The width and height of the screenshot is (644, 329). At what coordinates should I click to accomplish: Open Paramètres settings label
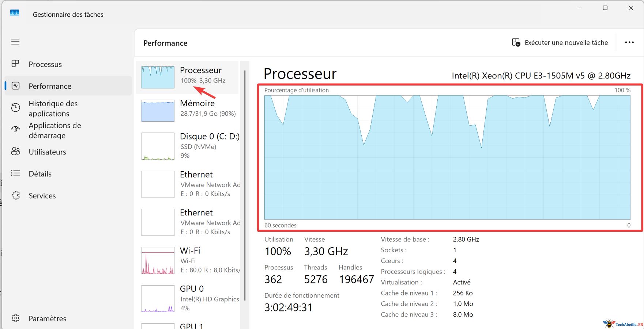tap(48, 318)
